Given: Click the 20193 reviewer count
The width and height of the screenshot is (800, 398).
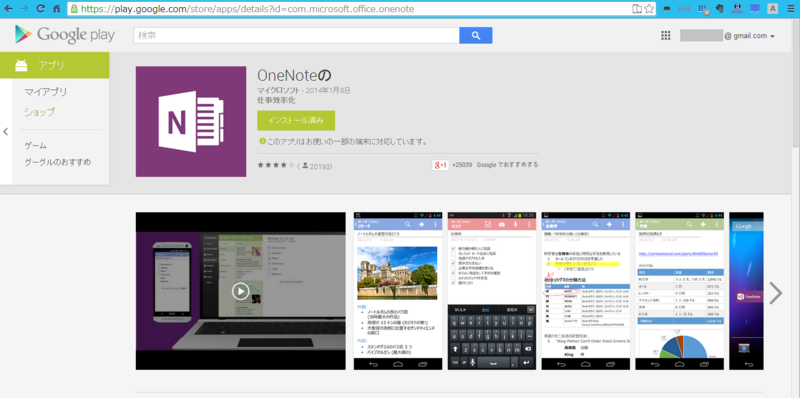Looking at the screenshot, I should [321, 166].
